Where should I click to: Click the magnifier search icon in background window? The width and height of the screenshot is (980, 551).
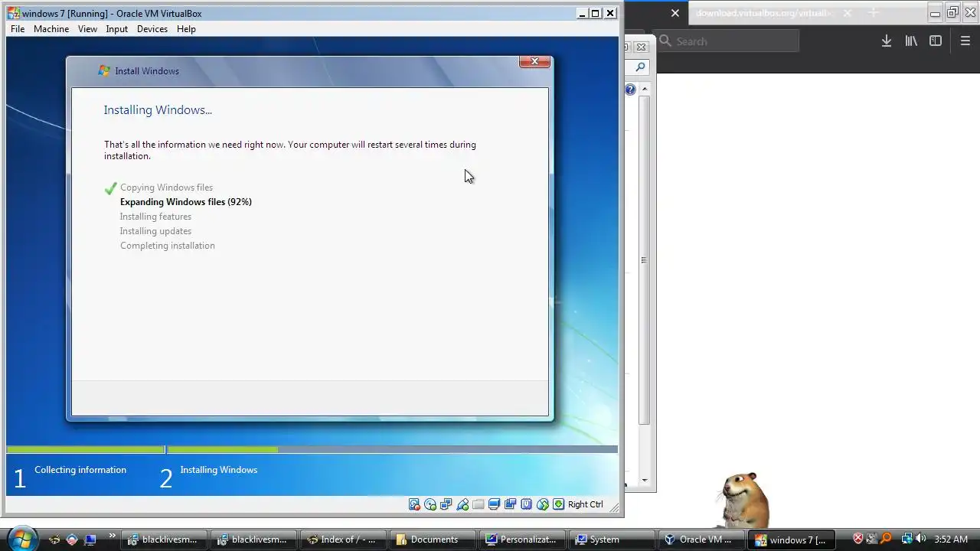pos(640,67)
